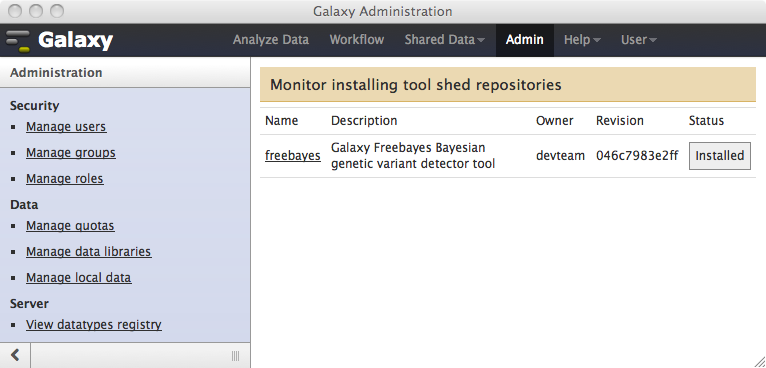The height and width of the screenshot is (368, 766).
Task: Switch to the Workflow tab
Action: [357, 40]
